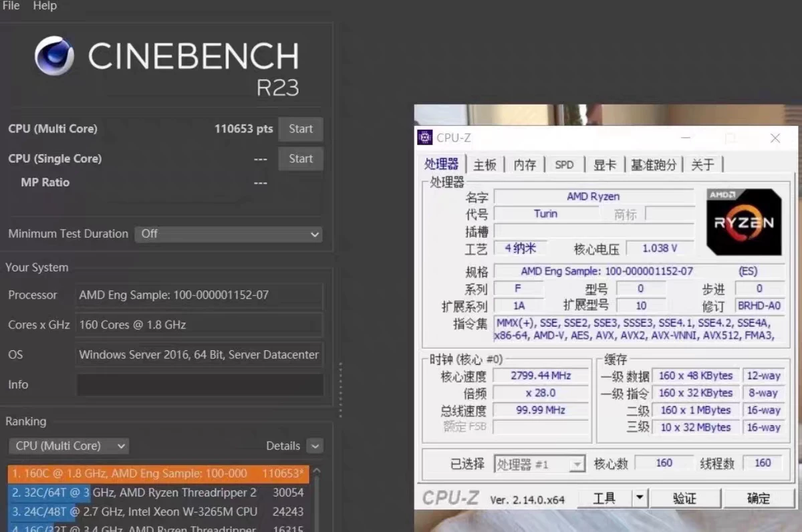Switch to the 关于 tab in CPU-Z
This screenshot has height=532, width=802.
pyautogui.click(x=702, y=165)
